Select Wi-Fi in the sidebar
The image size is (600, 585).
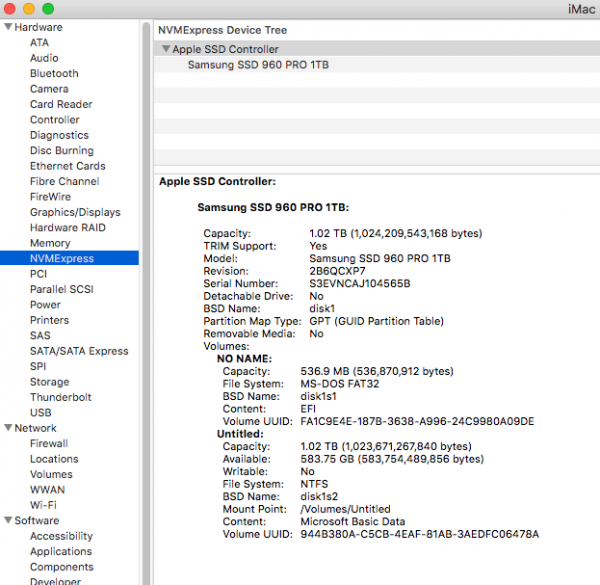(x=43, y=505)
